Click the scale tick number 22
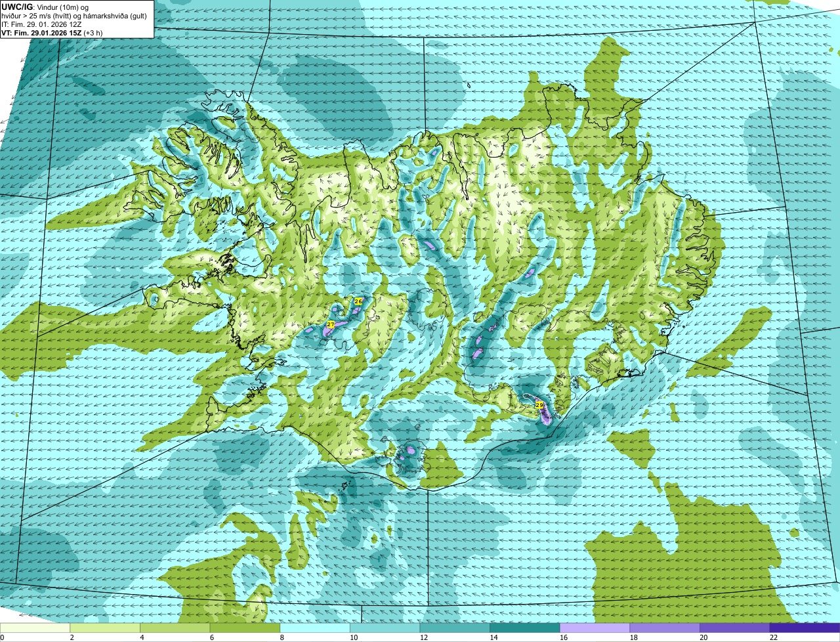Screen dimensions: 840x642 click(x=774, y=637)
